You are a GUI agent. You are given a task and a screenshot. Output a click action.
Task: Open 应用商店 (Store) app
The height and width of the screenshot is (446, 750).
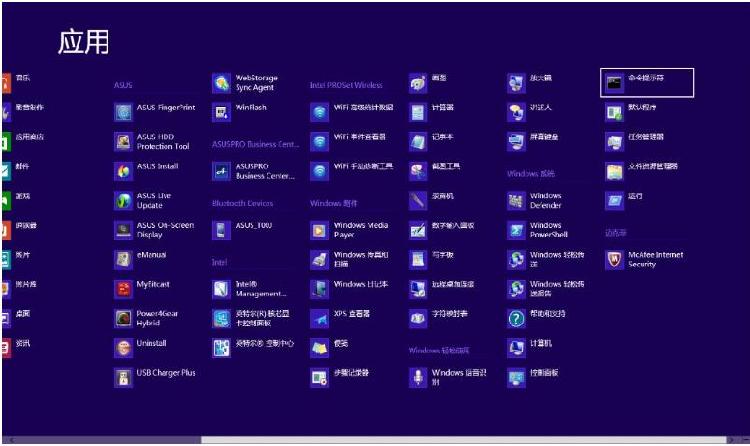point(23,142)
